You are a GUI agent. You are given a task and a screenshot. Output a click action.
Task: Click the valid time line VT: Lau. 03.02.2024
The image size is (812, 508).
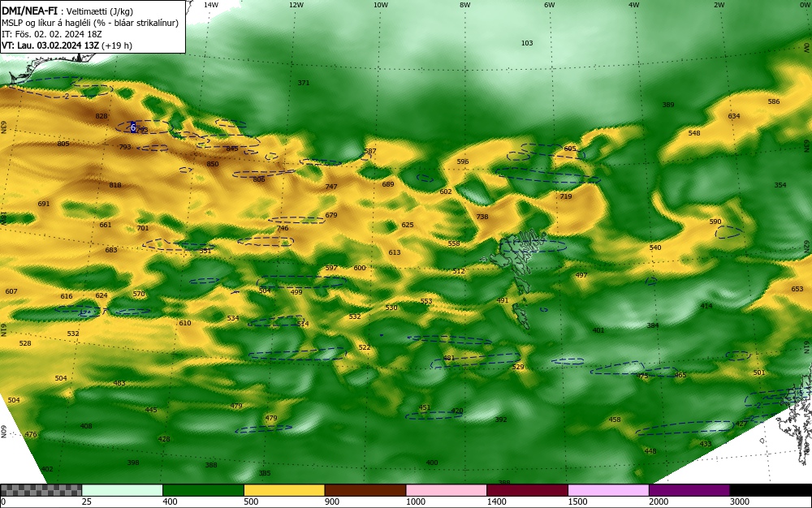pos(67,45)
